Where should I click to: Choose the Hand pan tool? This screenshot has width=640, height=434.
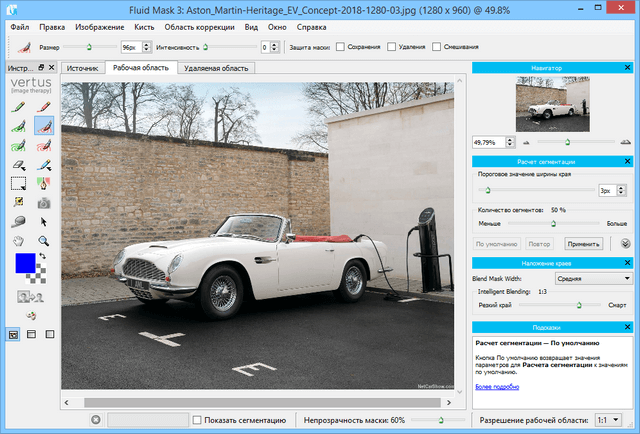pos(17,241)
